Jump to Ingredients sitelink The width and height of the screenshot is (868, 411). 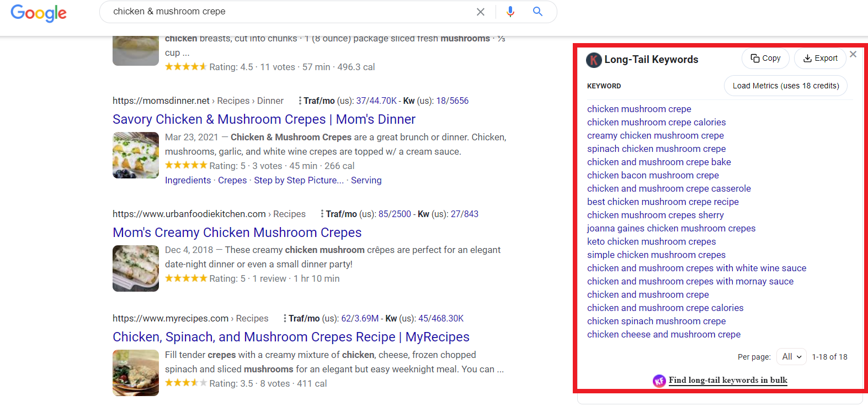click(x=188, y=180)
